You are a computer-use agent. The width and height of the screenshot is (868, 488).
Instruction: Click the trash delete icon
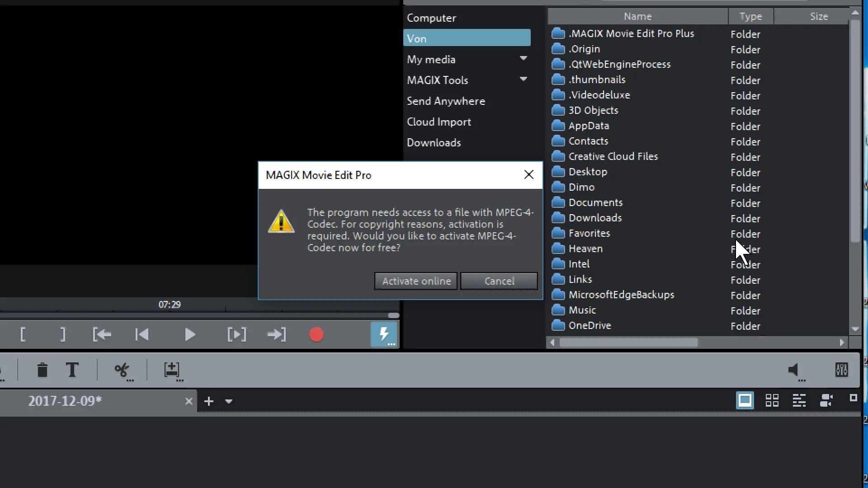(42, 370)
